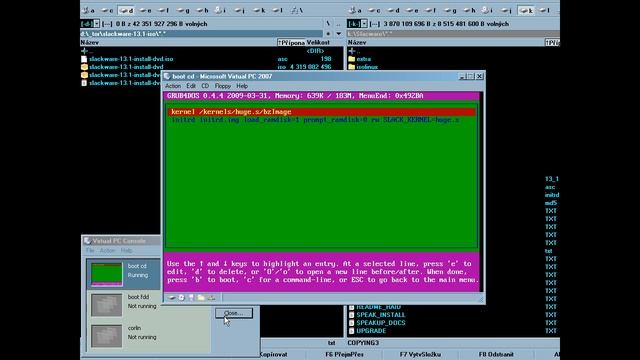This screenshot has height=360, width=640.
Task: Open Action menu in Virtual PC window
Action: pyautogui.click(x=173, y=86)
